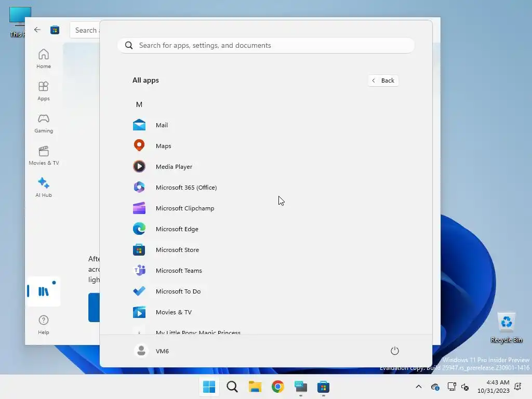This screenshot has width=532, height=399.
Task: Open the VM6 user account menu
Action: pos(152,351)
